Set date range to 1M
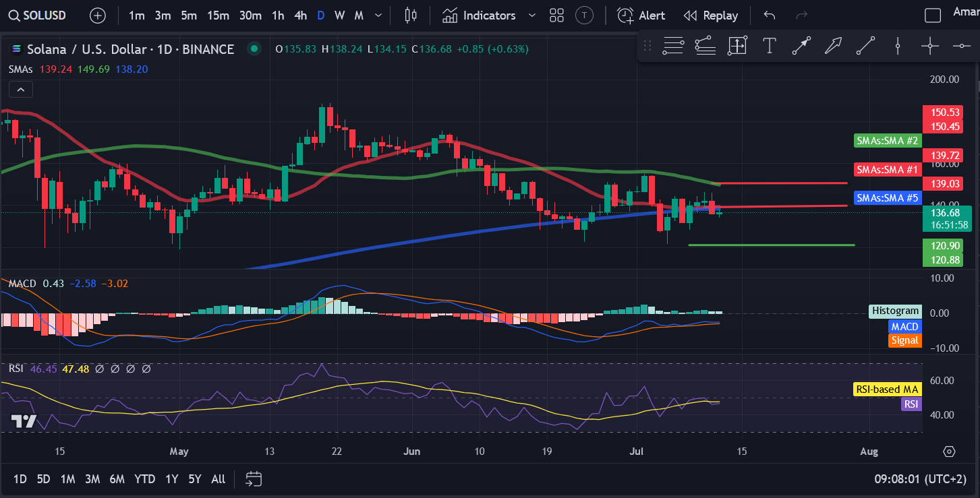This screenshot has width=980, height=498. tap(67, 479)
